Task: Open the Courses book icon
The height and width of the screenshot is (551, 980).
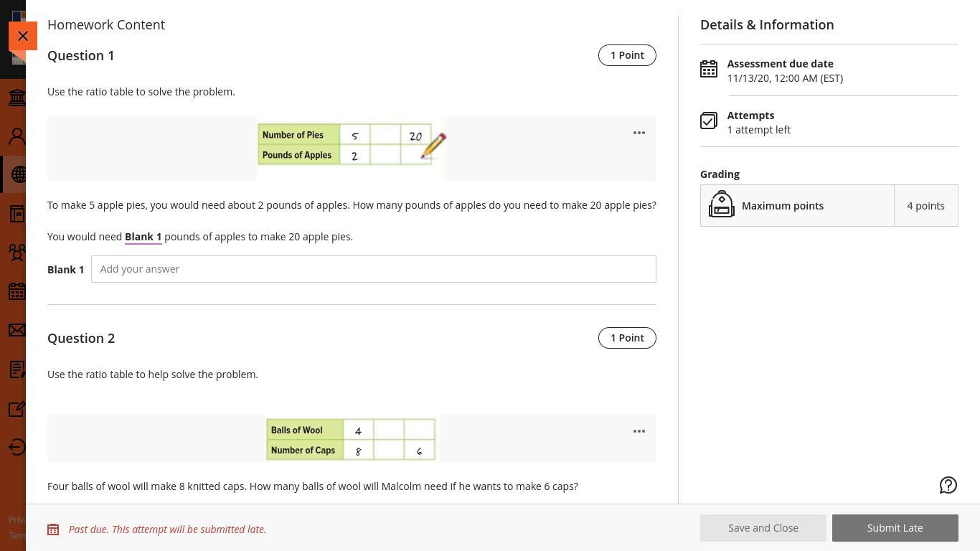Action: pyautogui.click(x=17, y=213)
